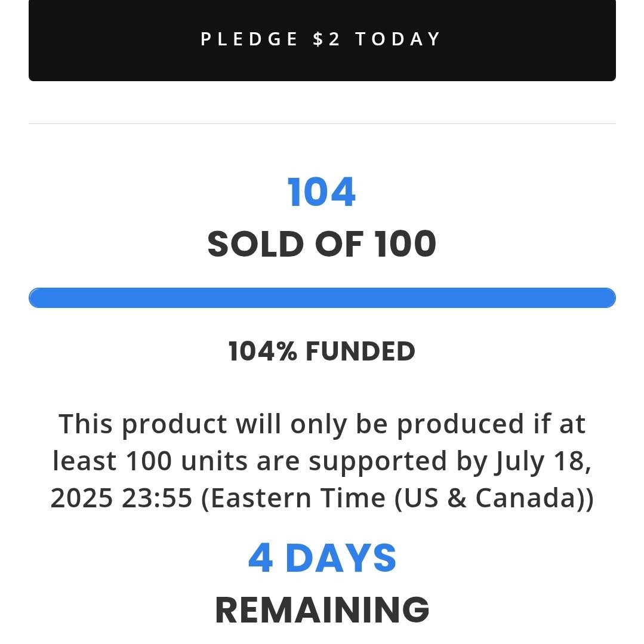Click the blue 104 units sold number
Viewport: 644px width, 644px height.
pos(322,193)
